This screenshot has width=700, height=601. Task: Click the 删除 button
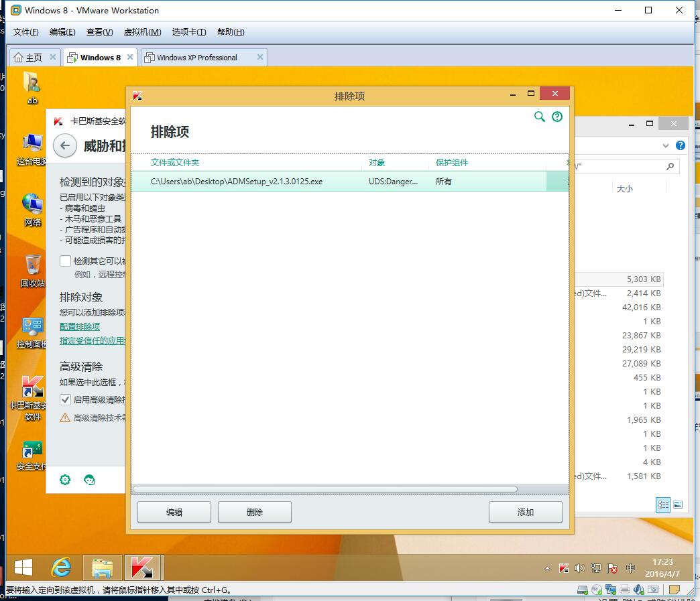tap(255, 512)
